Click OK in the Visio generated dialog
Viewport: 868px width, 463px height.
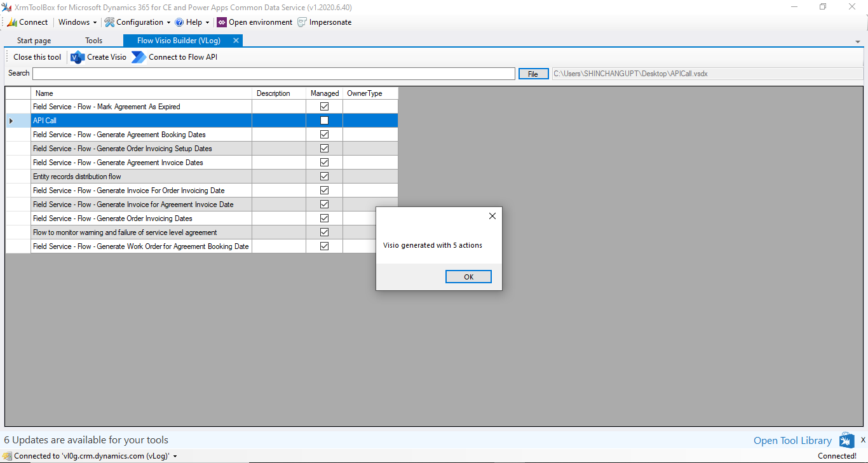click(468, 276)
